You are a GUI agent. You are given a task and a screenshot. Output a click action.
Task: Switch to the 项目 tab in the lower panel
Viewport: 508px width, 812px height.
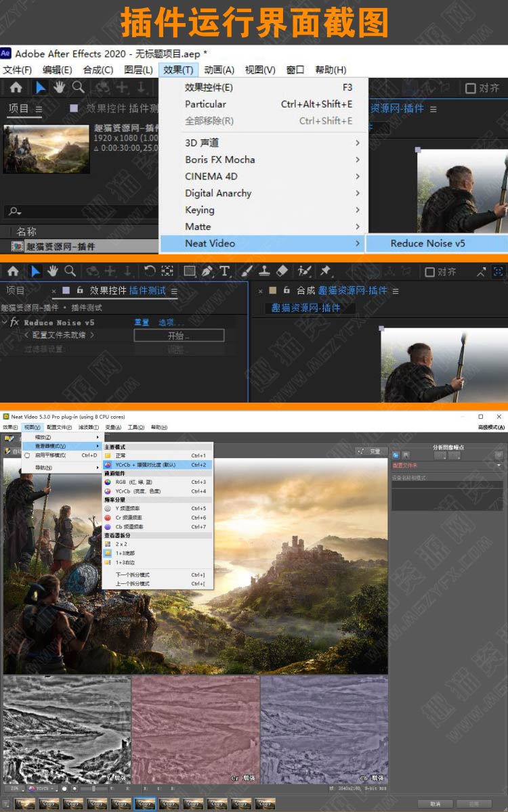click(x=15, y=290)
